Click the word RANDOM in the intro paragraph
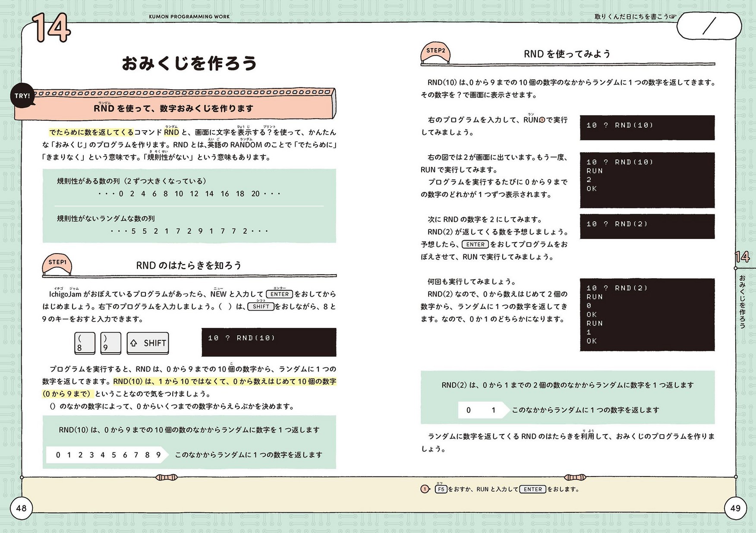This screenshot has width=756, height=533. (246, 145)
